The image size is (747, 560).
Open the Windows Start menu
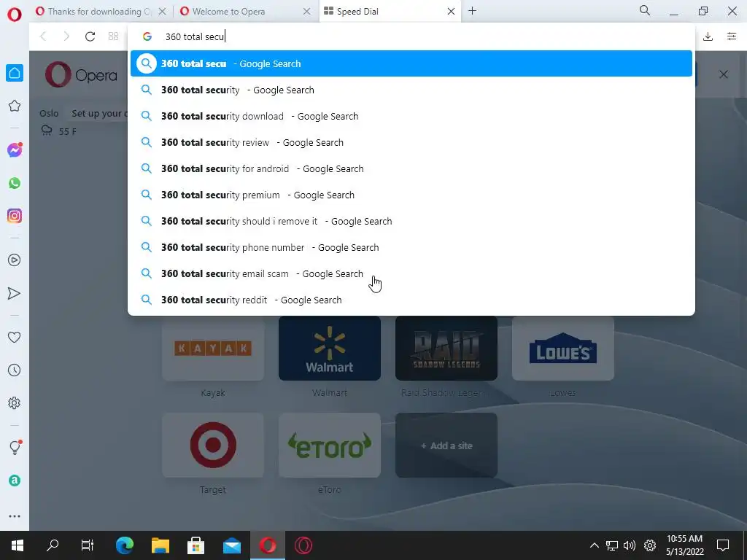[x=18, y=545]
